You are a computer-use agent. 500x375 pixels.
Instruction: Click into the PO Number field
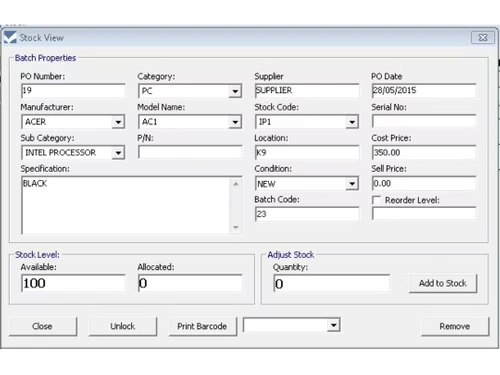tap(73, 91)
